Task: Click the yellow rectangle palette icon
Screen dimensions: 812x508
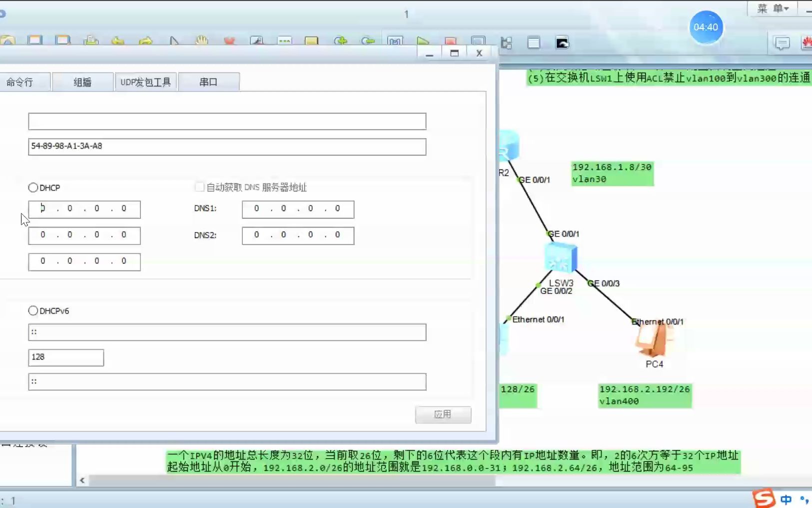Action: click(311, 40)
